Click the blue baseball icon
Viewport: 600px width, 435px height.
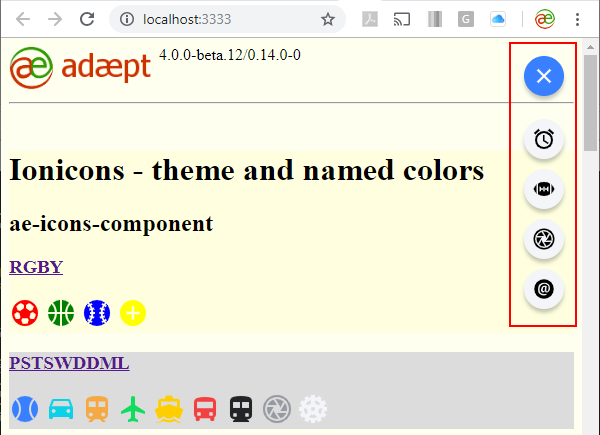pos(97,313)
